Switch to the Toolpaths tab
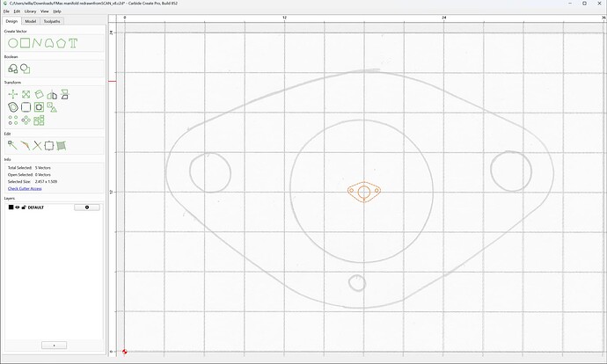 click(x=52, y=21)
